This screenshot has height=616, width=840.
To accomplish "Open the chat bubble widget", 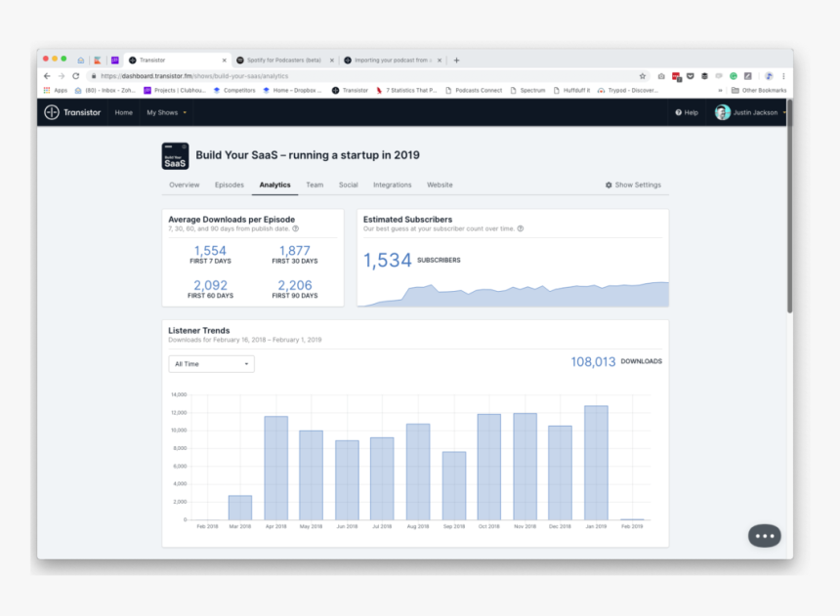I will (765, 536).
